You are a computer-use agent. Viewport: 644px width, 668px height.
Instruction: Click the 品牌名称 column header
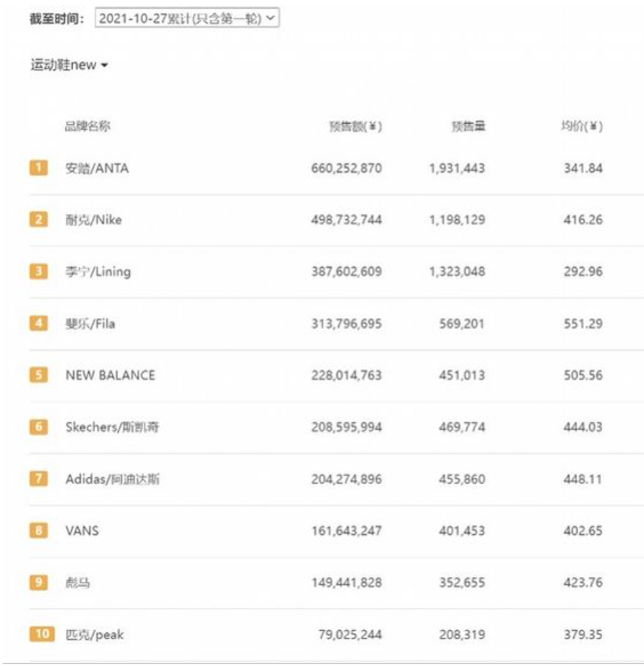coord(87,127)
